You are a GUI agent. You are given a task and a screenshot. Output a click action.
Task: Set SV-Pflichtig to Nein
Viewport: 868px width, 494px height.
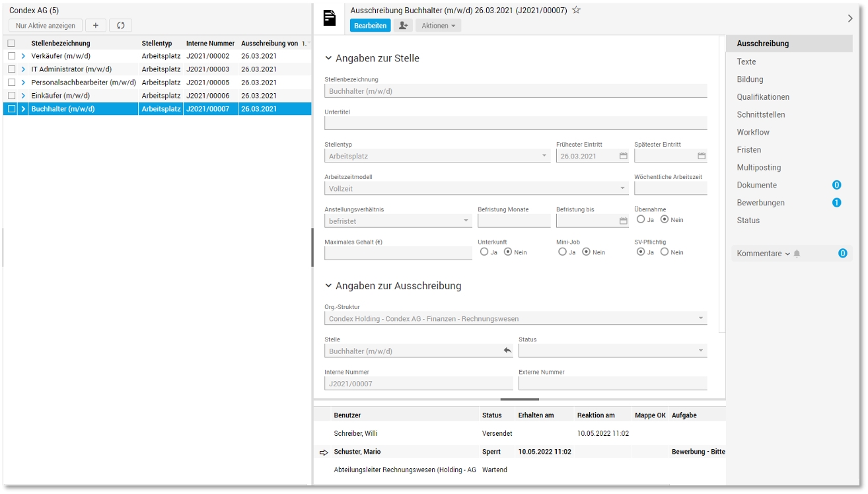click(x=665, y=252)
